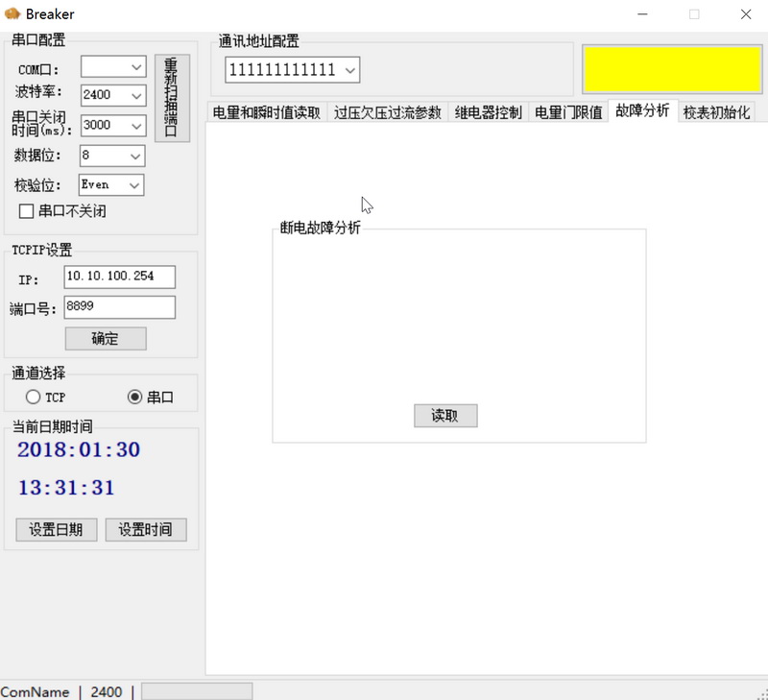The height and width of the screenshot is (700, 768).
Task: Click the 重新扫描端口 rescan button
Action: (172, 98)
